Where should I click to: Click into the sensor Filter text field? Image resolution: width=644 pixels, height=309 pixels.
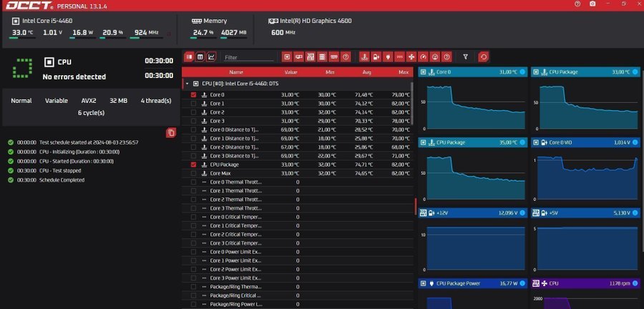coord(247,57)
